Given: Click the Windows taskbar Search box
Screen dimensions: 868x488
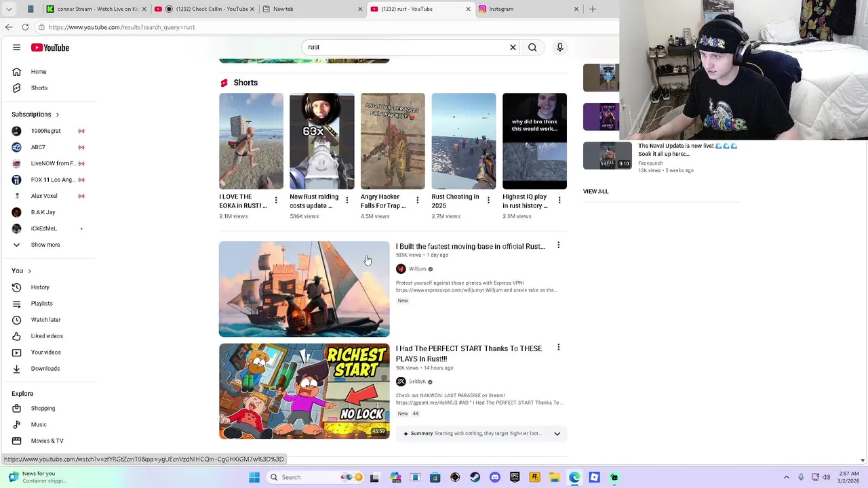Looking at the screenshot, I should [315, 477].
